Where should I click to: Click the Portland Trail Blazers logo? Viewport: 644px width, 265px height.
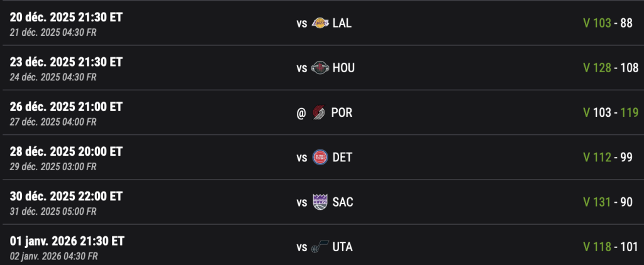pyautogui.click(x=319, y=112)
